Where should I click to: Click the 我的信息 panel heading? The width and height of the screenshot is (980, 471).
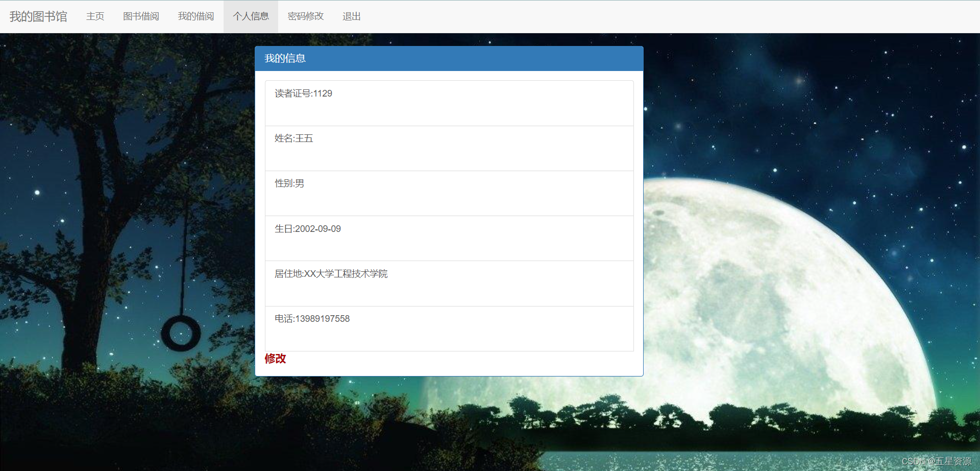click(449, 58)
